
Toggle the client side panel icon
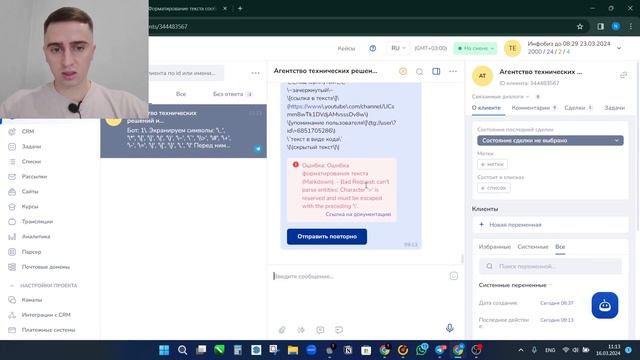click(x=436, y=71)
